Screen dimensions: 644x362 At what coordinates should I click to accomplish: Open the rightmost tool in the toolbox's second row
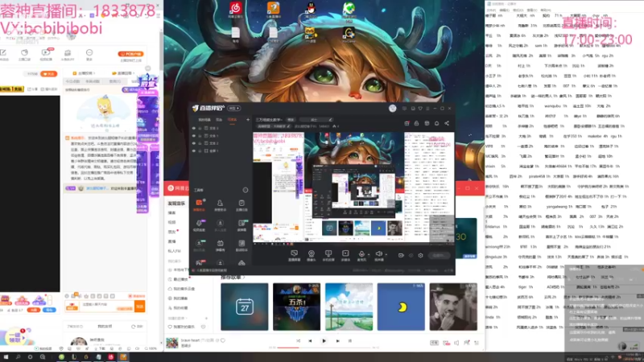[242, 225]
